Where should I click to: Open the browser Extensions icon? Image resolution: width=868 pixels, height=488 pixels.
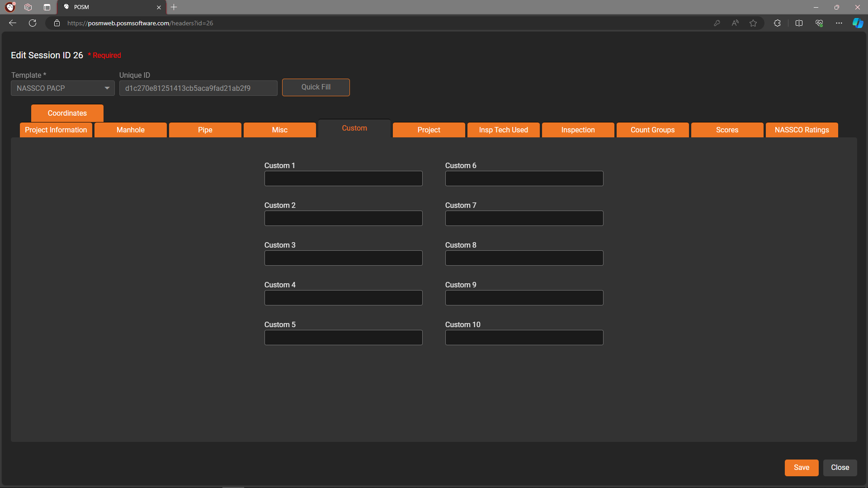[777, 23]
